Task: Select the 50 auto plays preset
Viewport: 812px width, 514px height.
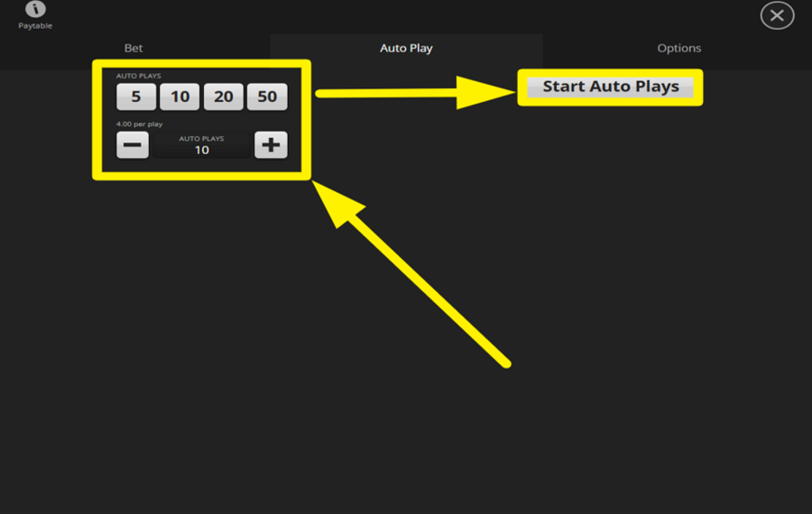Action: [x=267, y=96]
